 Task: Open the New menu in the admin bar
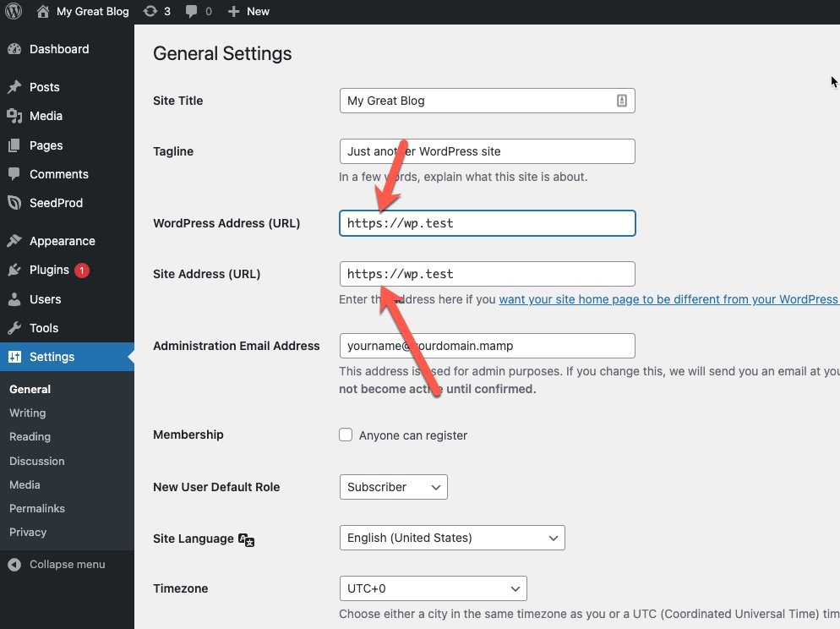tap(248, 11)
